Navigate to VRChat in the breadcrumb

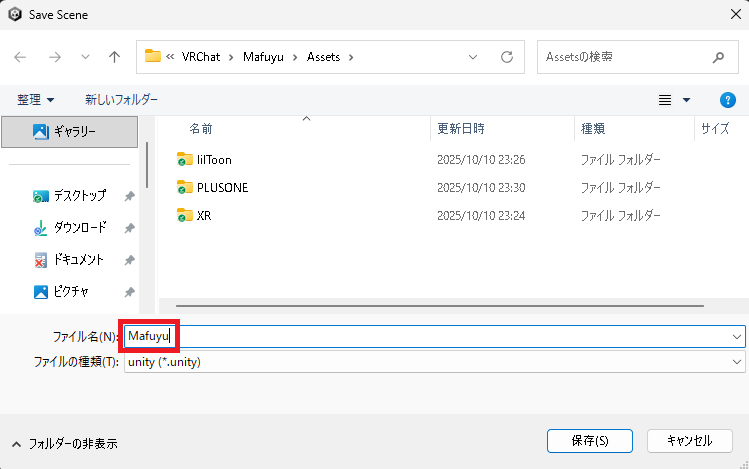point(201,57)
